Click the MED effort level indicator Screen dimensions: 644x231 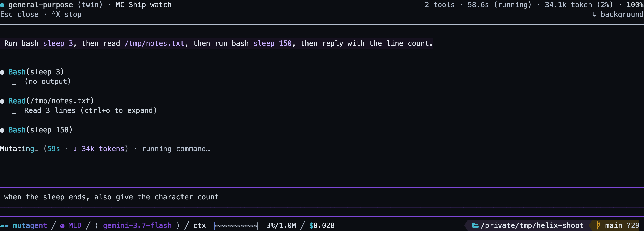coord(75,226)
